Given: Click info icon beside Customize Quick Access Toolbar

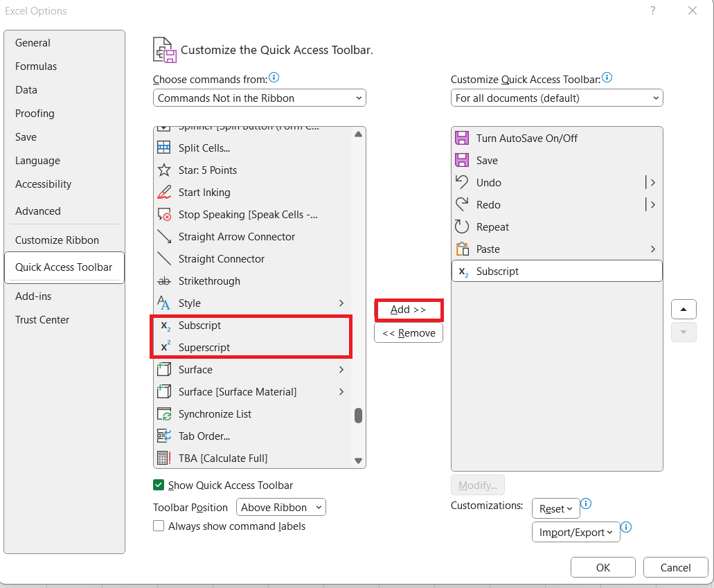Looking at the screenshot, I should coord(607,78).
